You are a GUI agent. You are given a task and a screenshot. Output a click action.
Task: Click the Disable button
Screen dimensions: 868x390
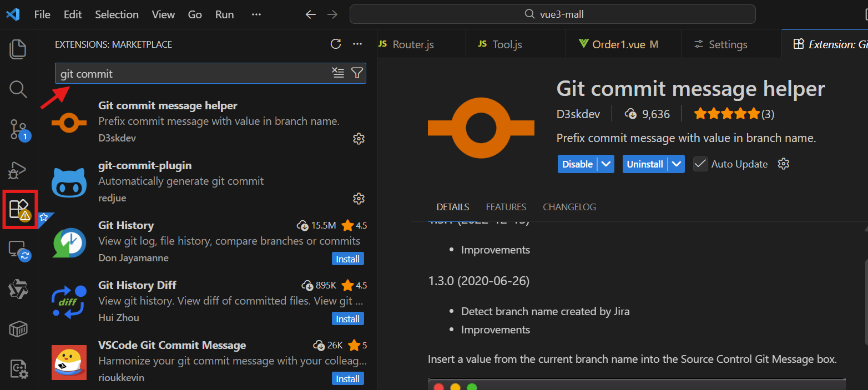tap(577, 164)
